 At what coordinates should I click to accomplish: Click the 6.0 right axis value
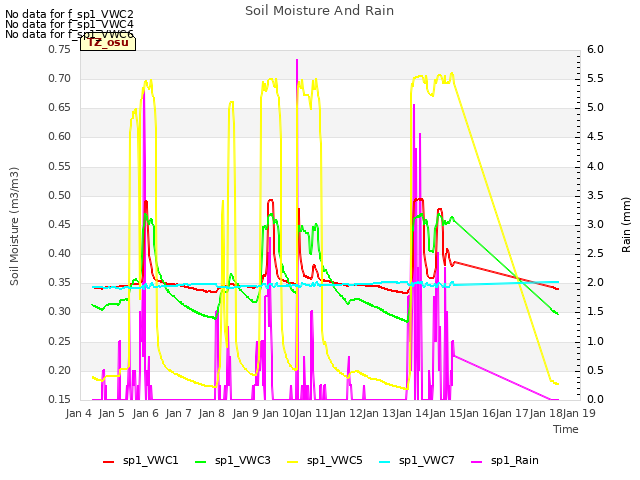[595, 49]
